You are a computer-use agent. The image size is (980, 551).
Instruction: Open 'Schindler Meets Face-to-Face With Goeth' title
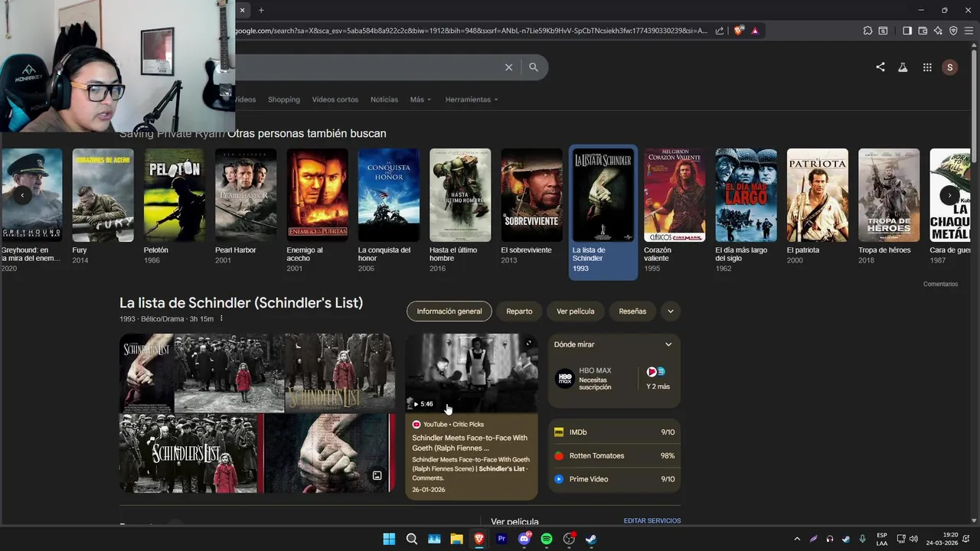pos(469,442)
